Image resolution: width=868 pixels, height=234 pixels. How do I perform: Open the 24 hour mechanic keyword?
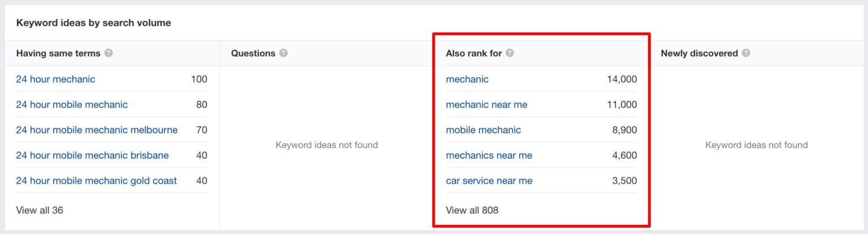point(55,79)
